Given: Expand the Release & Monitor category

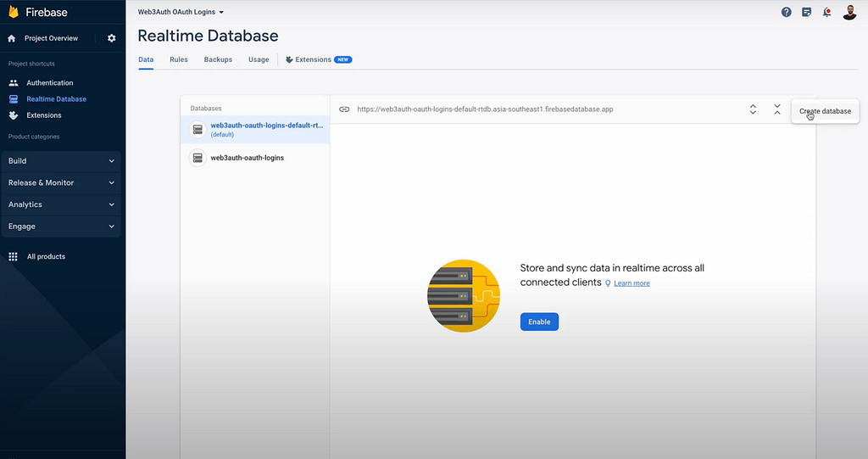Looking at the screenshot, I should [61, 182].
